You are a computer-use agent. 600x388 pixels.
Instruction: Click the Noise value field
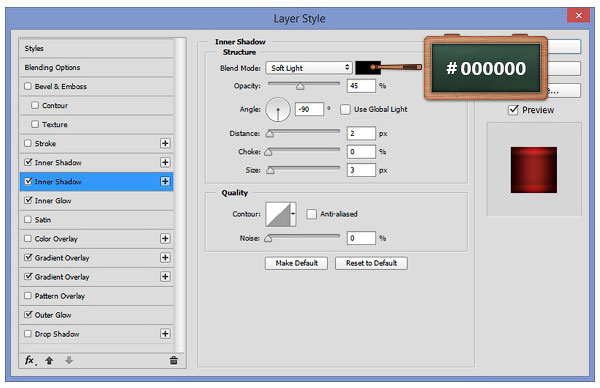pyautogui.click(x=361, y=238)
